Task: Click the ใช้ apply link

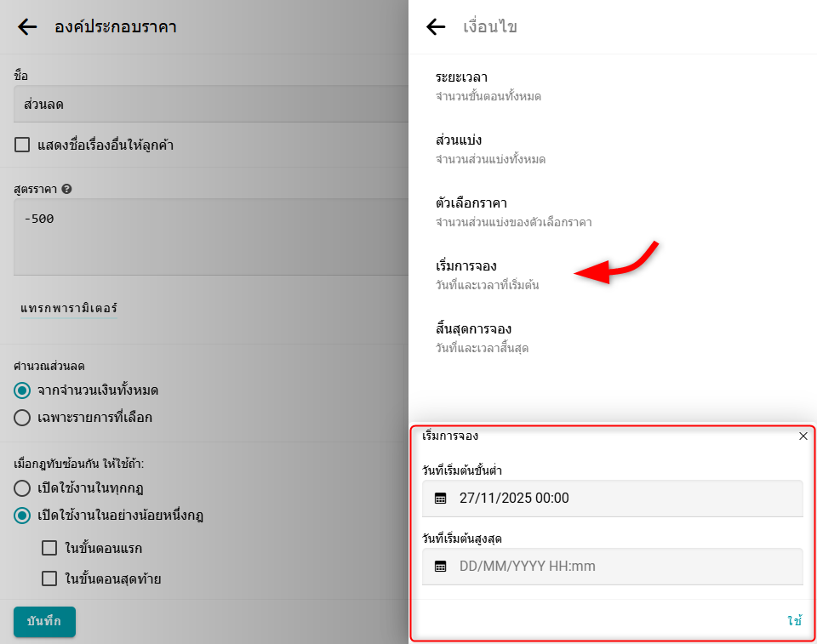Action: [x=794, y=621]
